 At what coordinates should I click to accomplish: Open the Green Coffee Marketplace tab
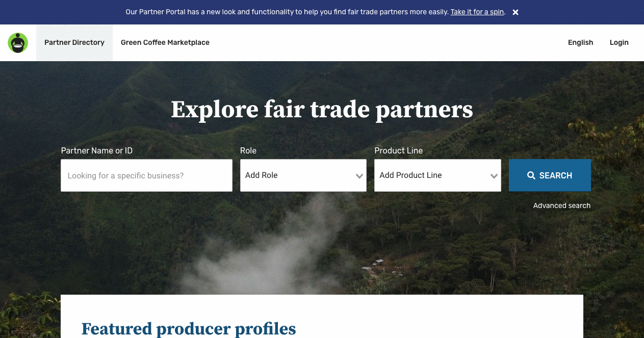pyautogui.click(x=165, y=42)
